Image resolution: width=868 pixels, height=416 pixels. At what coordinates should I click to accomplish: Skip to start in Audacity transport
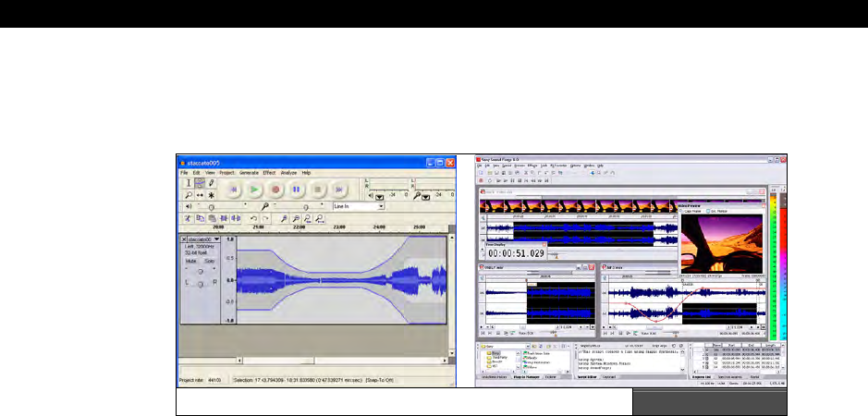pos(234,190)
